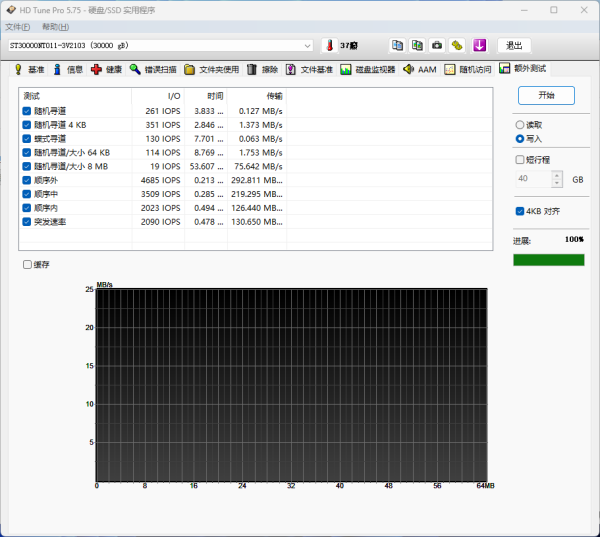Click the camera save screenshot icon
Viewport: 600px width, 537px height.
pyautogui.click(x=437, y=45)
